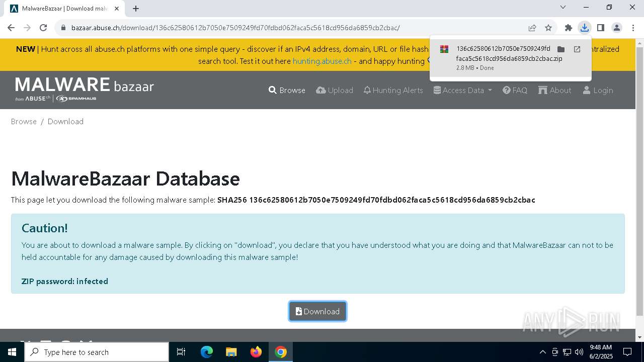Open network status tray icon

[x=567, y=352]
